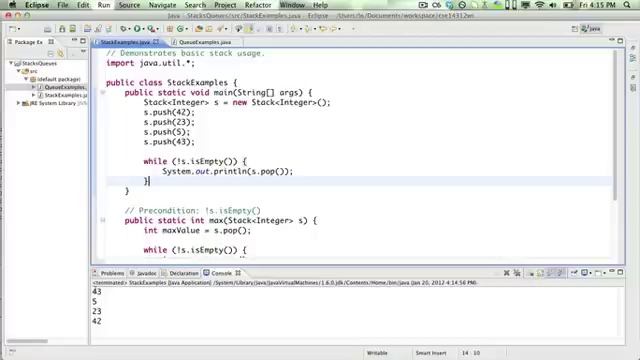Click the s.push(23); code line

(169, 122)
